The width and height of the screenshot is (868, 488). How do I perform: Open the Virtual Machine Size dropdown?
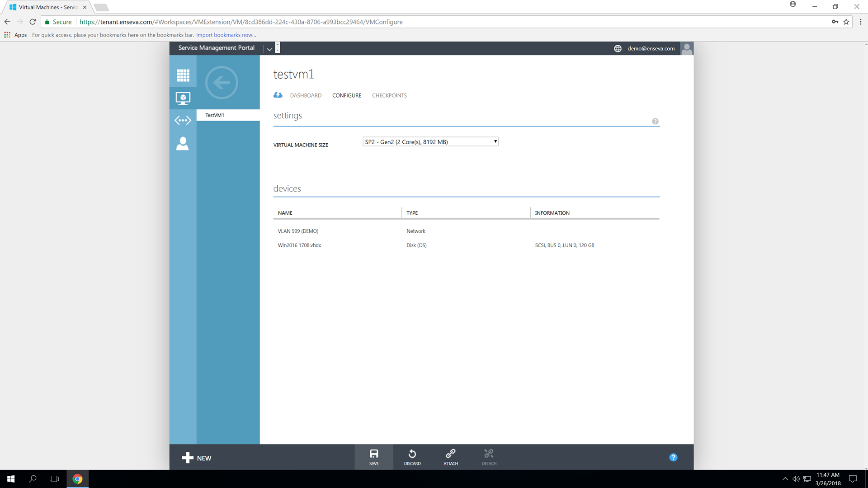click(x=430, y=141)
